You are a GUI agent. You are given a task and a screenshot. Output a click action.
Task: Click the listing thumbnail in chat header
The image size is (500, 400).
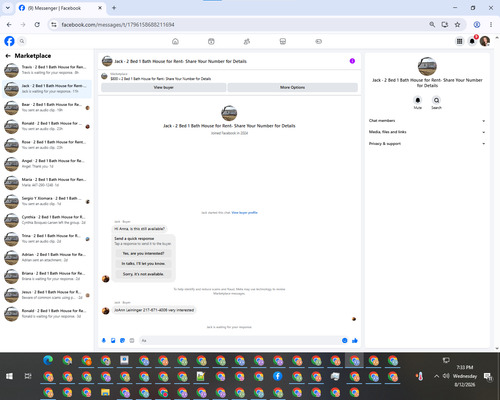coord(107,61)
